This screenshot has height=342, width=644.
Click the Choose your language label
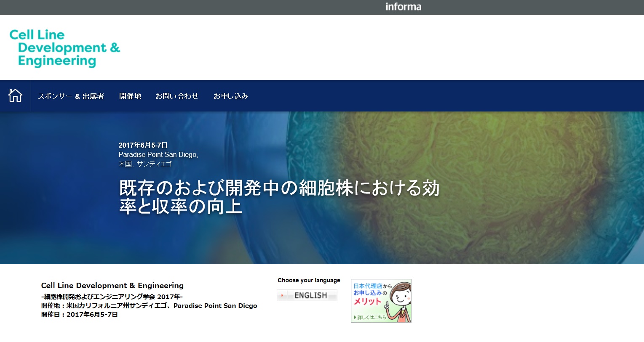point(309,280)
